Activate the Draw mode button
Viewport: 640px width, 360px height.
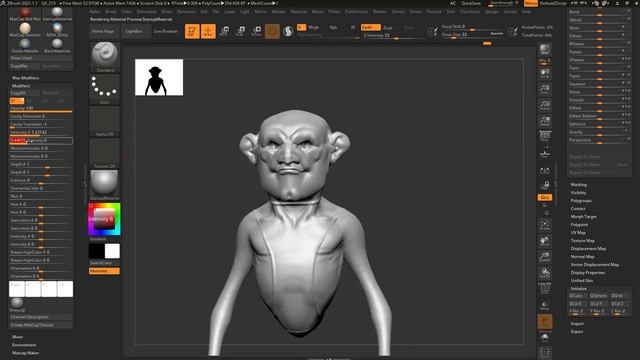(x=208, y=31)
